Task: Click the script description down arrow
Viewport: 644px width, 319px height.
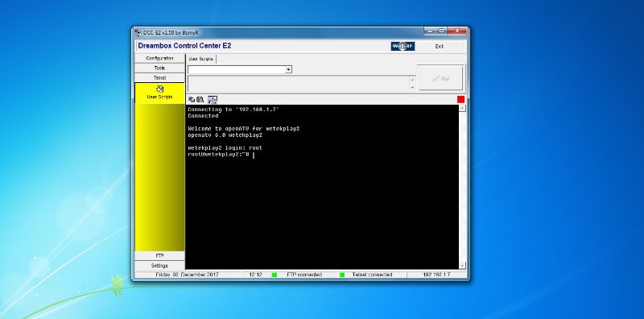Action: click(412, 88)
